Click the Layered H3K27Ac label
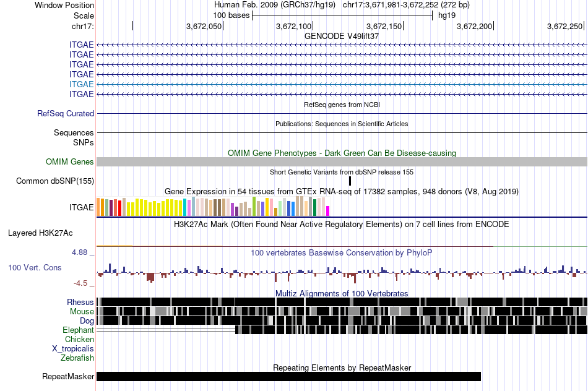Image resolution: width=588 pixels, height=391 pixels. pos(40,233)
